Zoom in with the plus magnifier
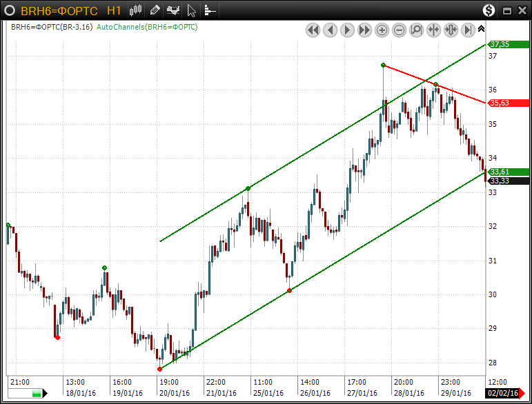The height and width of the screenshot is (404, 532). click(x=382, y=30)
